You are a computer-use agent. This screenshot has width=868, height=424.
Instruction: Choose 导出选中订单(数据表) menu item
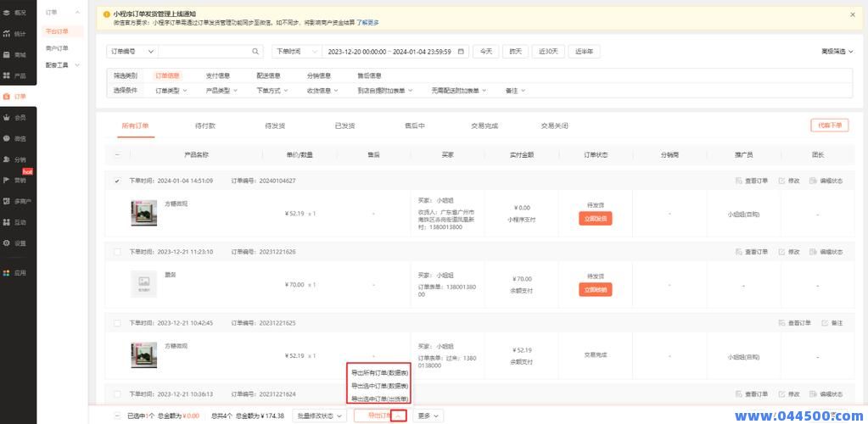379,386
